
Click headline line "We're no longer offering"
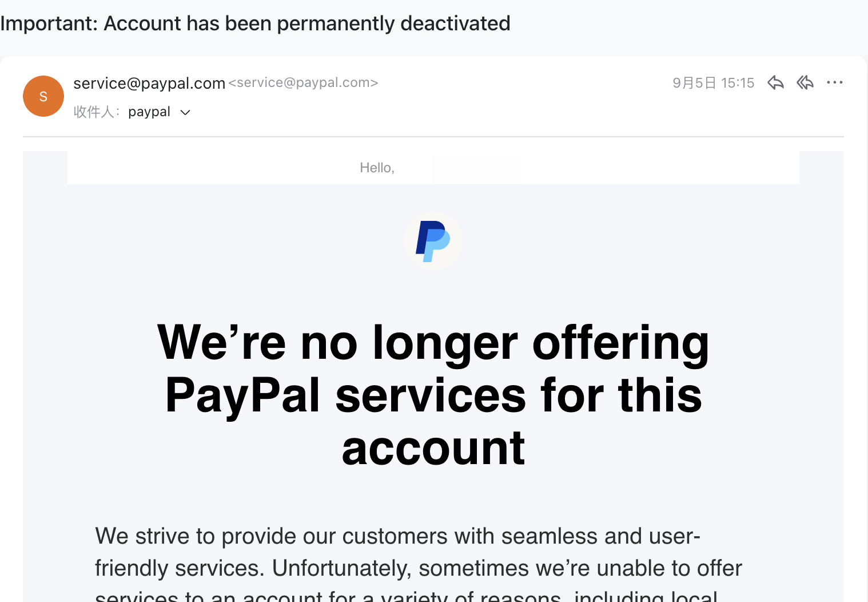point(433,343)
